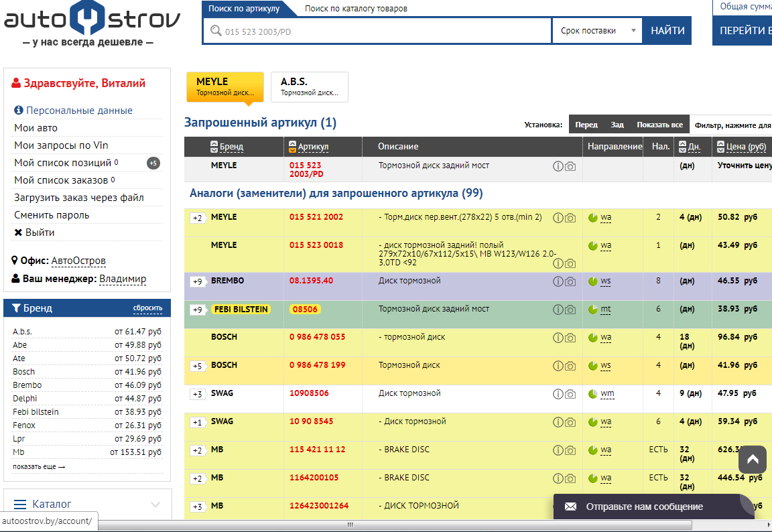
Task: Click показать еще to show more brands
Action: pyautogui.click(x=39, y=466)
